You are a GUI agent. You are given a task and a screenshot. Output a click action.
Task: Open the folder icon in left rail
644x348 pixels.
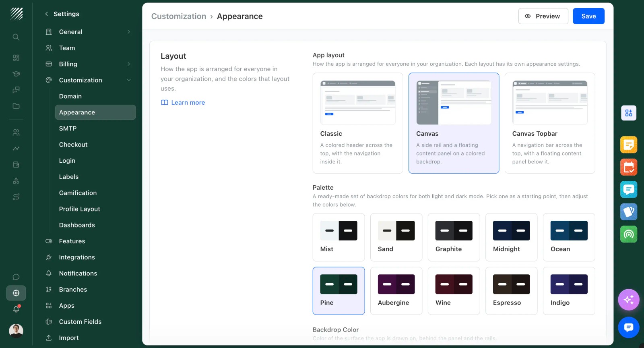coord(16,106)
